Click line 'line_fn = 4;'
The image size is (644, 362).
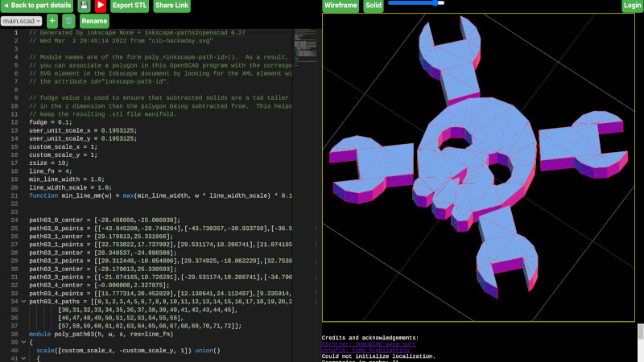(x=51, y=171)
